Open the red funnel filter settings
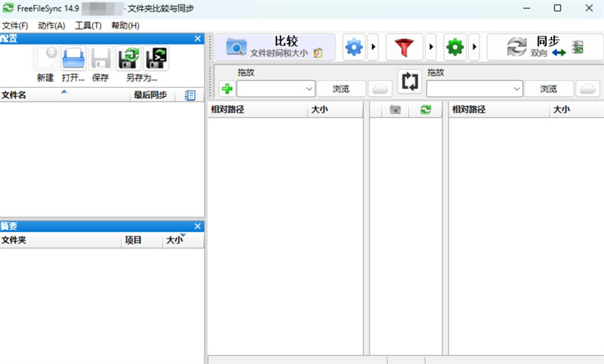 (405, 48)
